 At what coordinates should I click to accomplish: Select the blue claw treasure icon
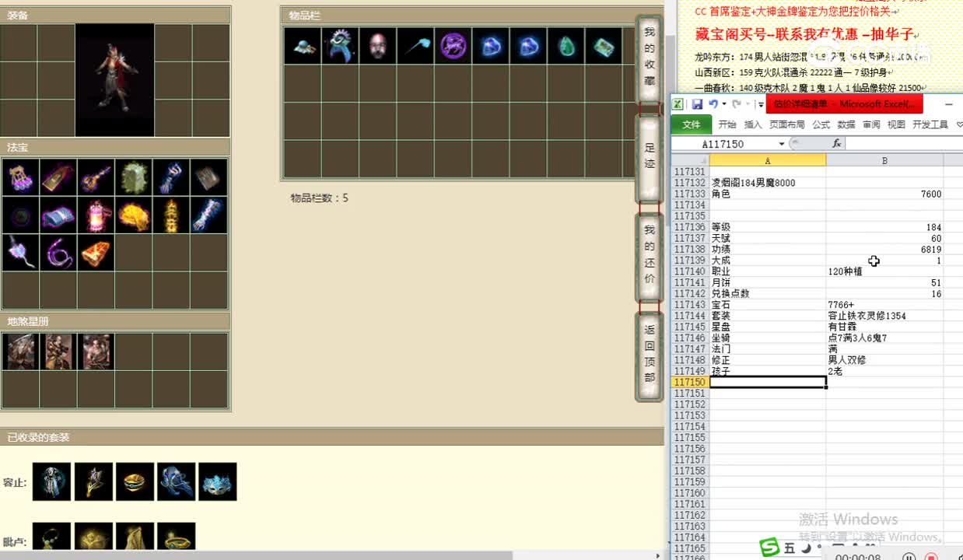172,177
